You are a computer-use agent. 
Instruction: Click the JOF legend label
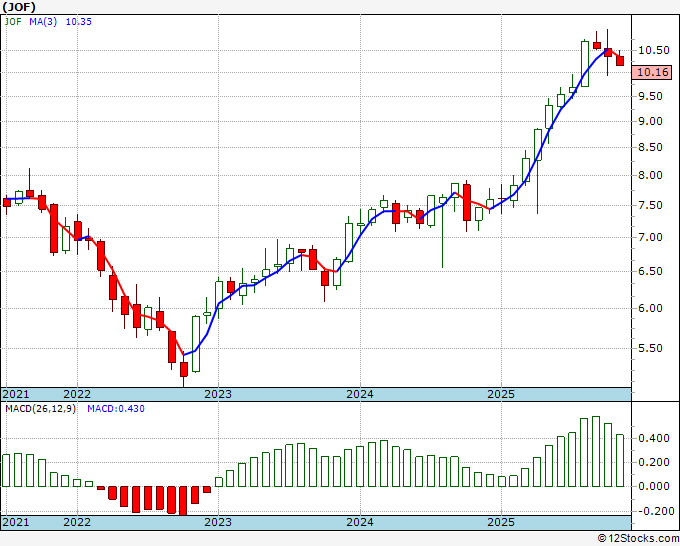tap(13, 21)
